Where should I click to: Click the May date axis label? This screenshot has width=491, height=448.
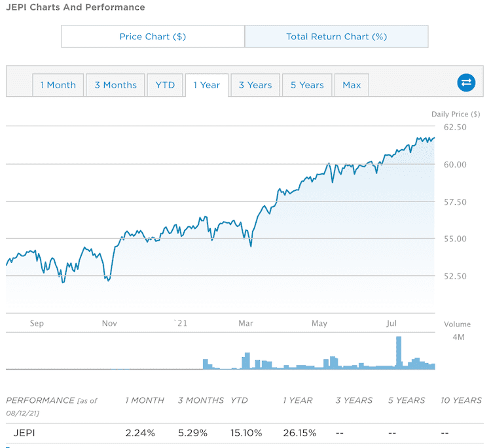pos(319,324)
